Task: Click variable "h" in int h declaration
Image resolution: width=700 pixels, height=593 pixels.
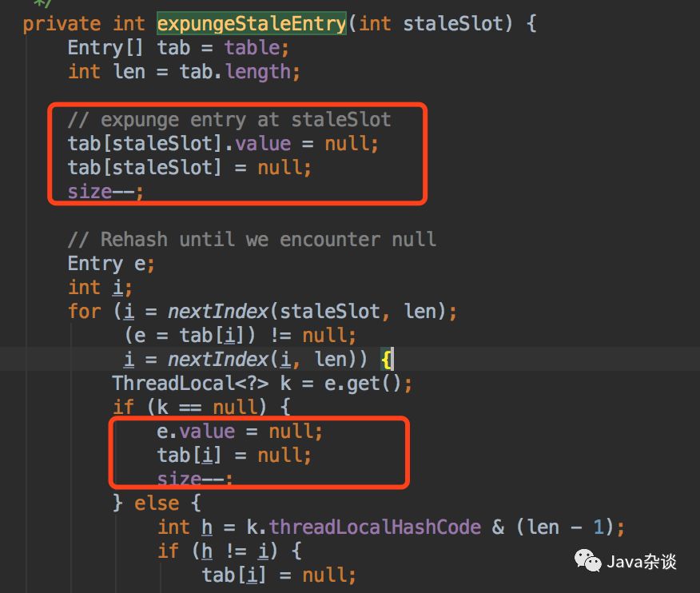Action: [x=207, y=527]
